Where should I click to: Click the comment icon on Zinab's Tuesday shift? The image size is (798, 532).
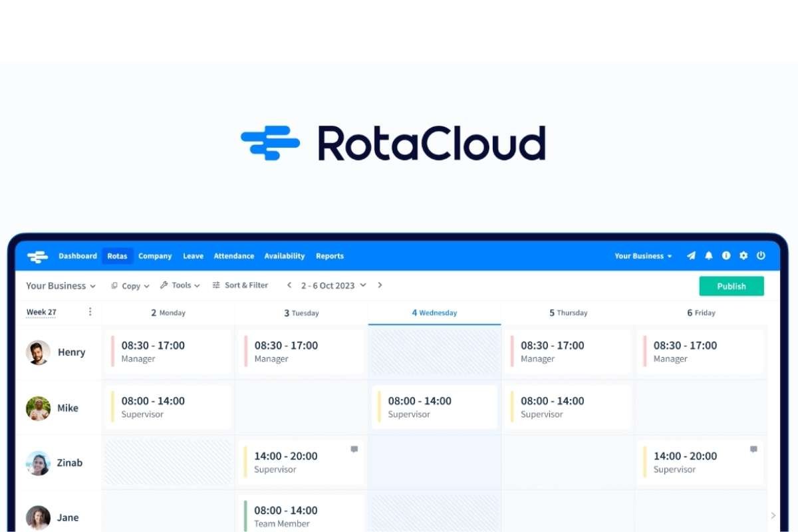(354, 450)
